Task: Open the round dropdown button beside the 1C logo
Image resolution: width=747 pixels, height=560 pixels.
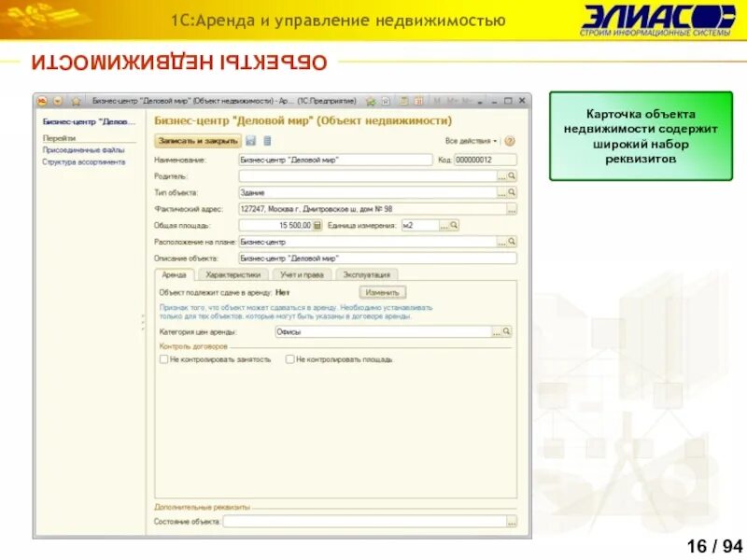Action: [x=58, y=101]
